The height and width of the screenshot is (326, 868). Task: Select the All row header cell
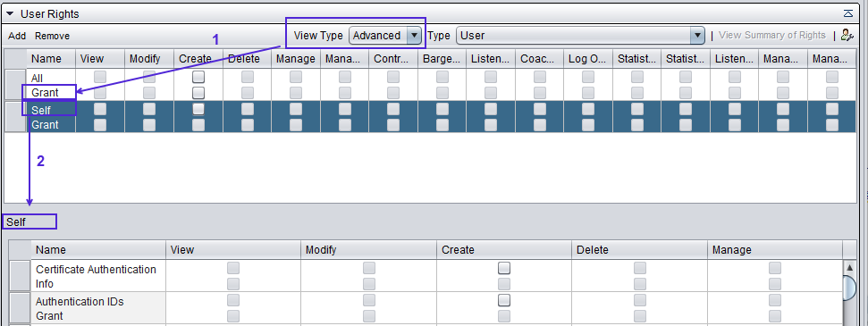coord(15,85)
